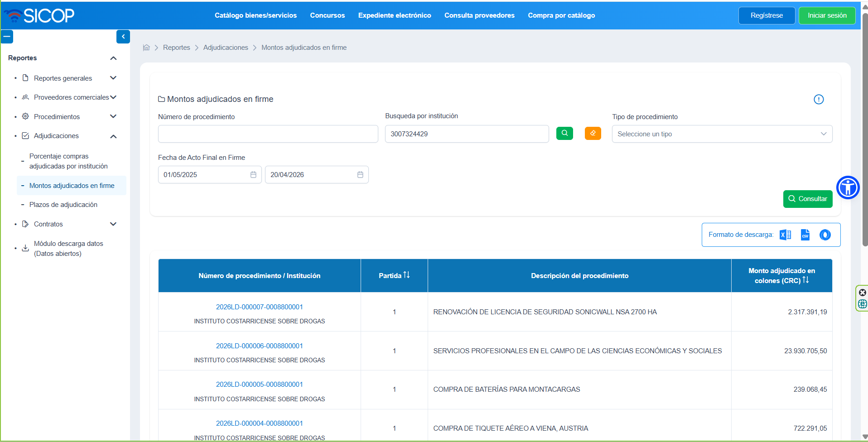Screen dimensions: 868x442
Task: Open Expediente electrónico menu item
Action: 394,15
